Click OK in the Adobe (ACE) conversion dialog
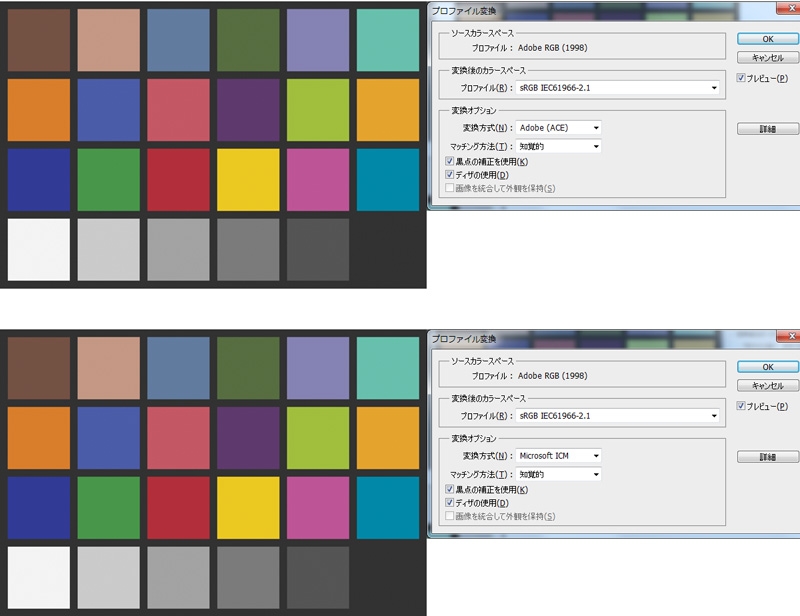This screenshot has width=800, height=616. [x=767, y=39]
